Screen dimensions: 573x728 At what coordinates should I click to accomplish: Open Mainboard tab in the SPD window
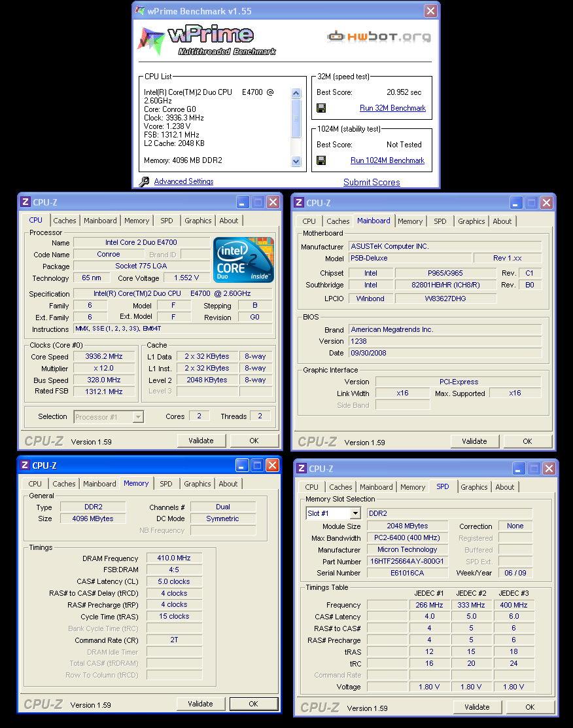(x=376, y=487)
